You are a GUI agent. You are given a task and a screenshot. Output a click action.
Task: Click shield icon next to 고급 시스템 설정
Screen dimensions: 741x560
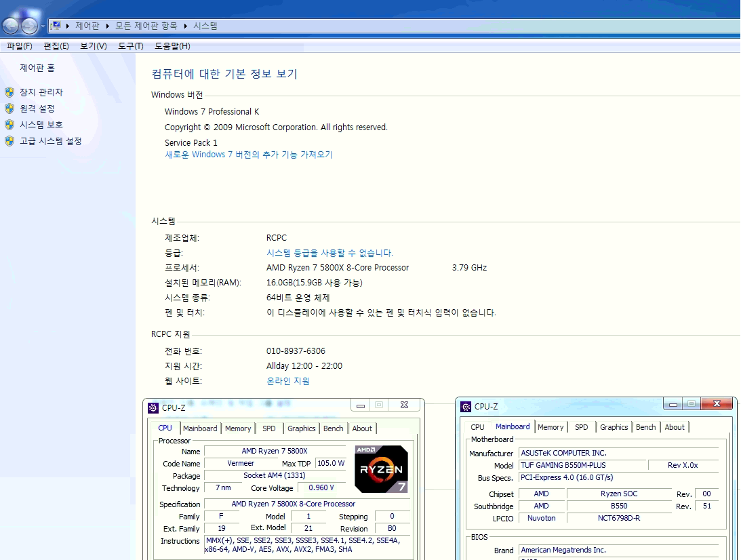[9, 141]
